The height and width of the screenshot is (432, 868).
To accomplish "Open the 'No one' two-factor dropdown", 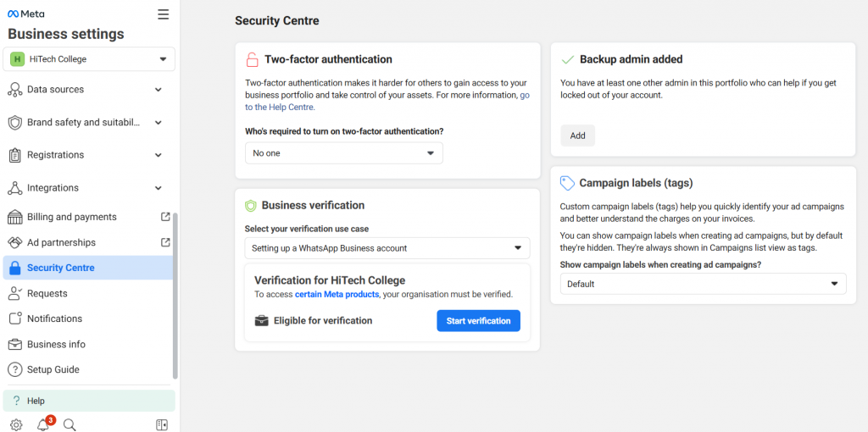I will 344,153.
